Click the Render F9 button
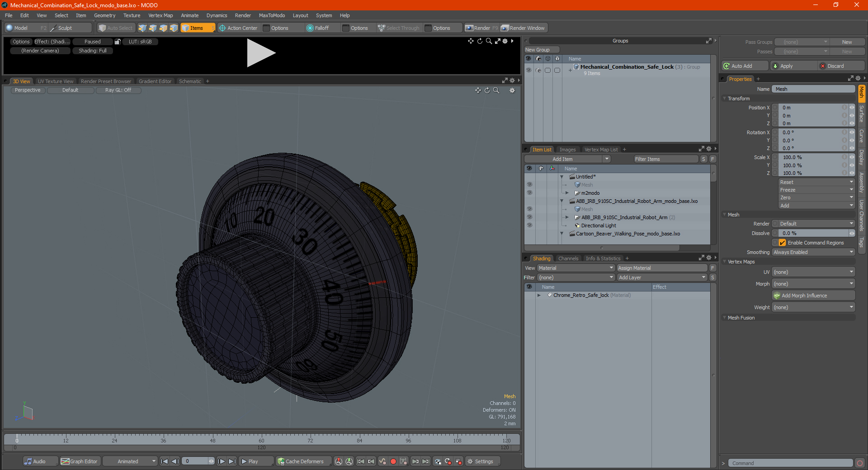Viewport: 868px width, 470px height. pos(481,28)
